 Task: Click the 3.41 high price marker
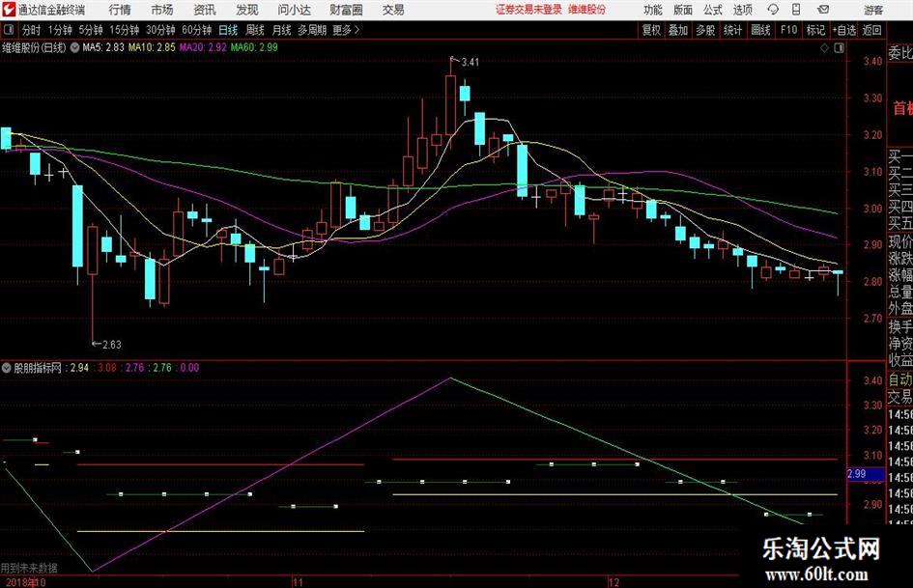470,62
